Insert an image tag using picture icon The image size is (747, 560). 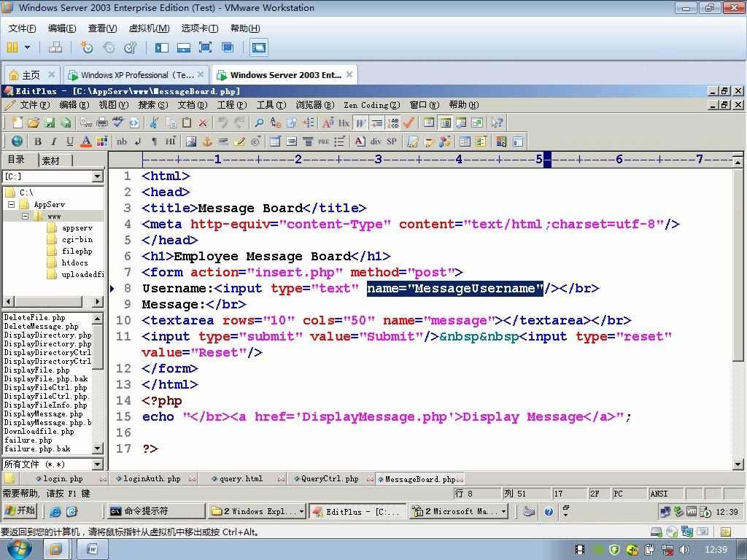click(191, 141)
